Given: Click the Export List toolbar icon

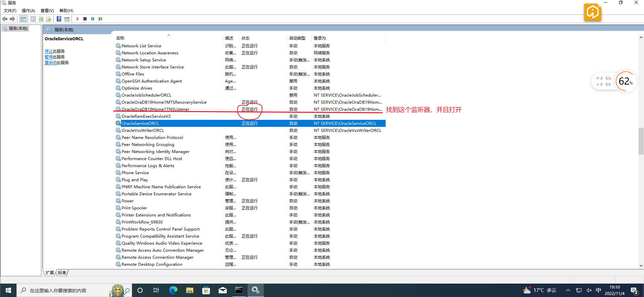Looking at the screenshot, I should pyautogui.click(x=49, y=19).
